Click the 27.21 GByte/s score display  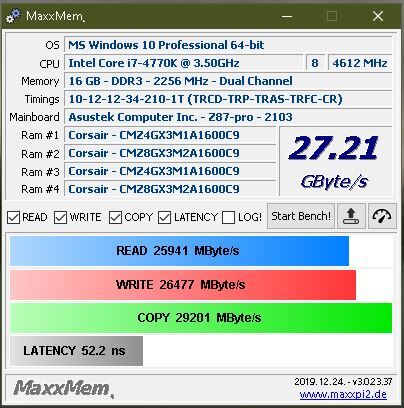click(x=335, y=162)
